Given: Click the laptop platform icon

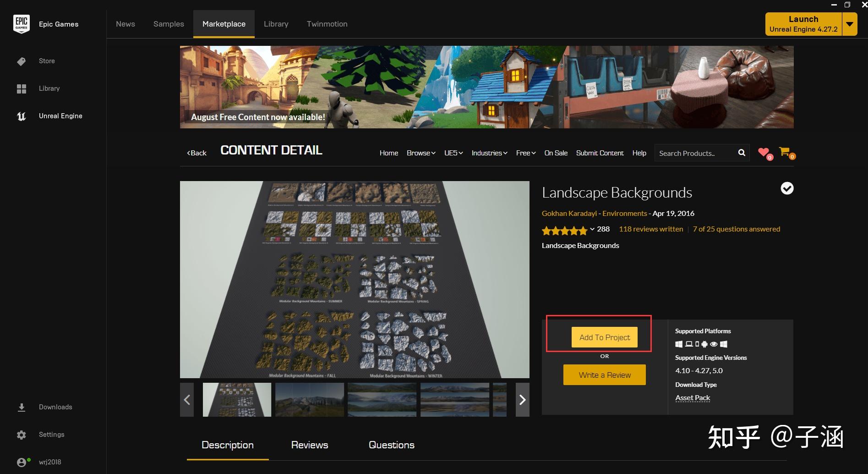Looking at the screenshot, I should (x=689, y=344).
